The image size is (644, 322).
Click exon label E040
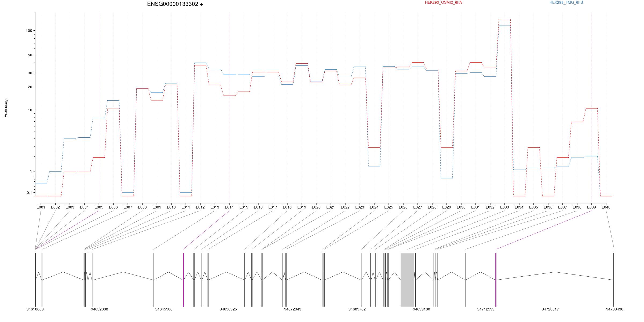pos(606,207)
